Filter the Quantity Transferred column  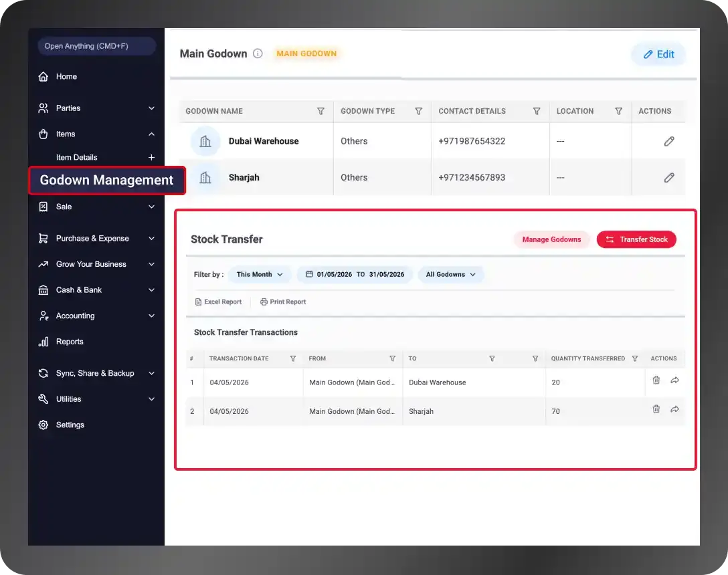pyautogui.click(x=635, y=358)
